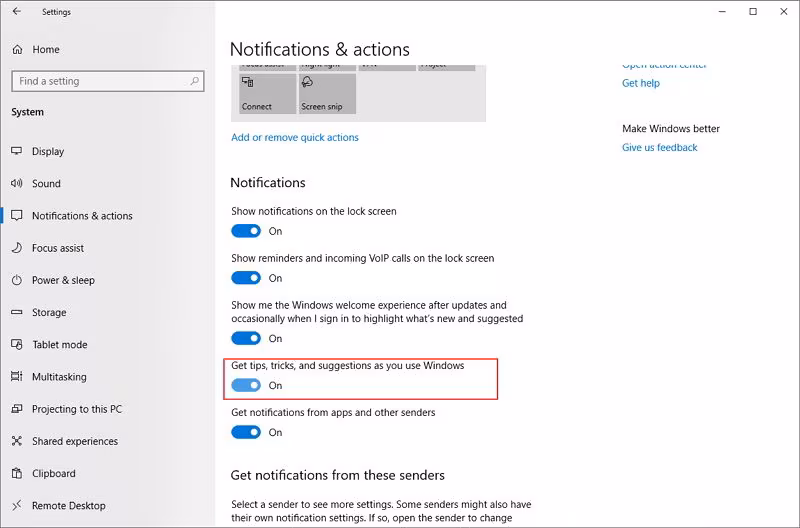Open Tablet mode settings page
The height and width of the screenshot is (528, 800).
click(x=59, y=345)
